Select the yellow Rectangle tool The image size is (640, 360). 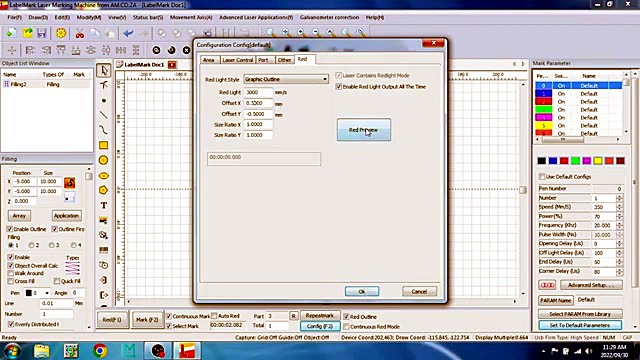[x=104, y=145]
